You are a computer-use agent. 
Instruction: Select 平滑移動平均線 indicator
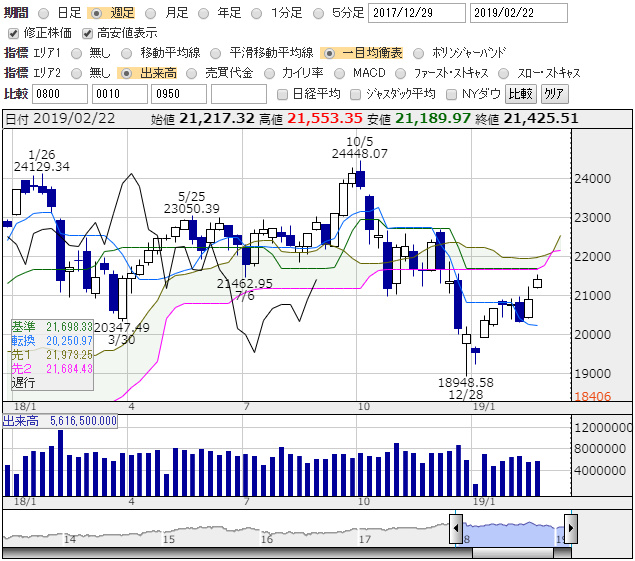click(215, 53)
